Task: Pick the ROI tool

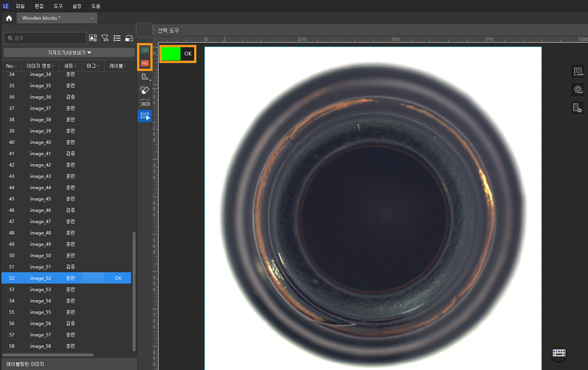Action: pyautogui.click(x=145, y=103)
